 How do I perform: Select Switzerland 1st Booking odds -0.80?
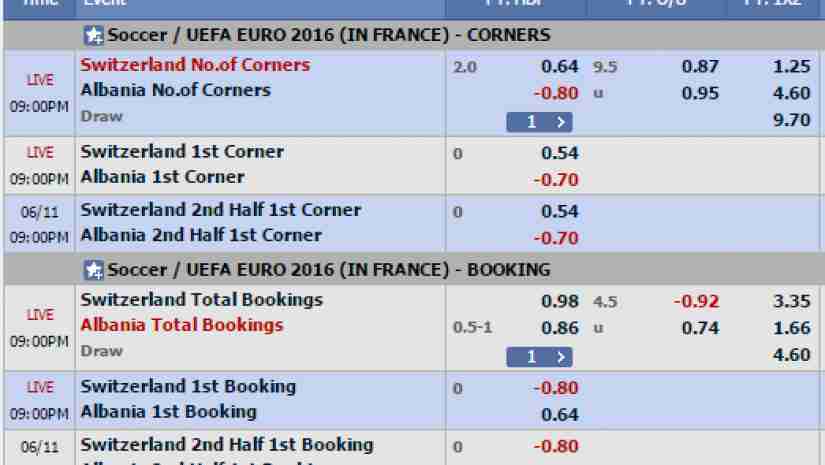pyautogui.click(x=556, y=389)
